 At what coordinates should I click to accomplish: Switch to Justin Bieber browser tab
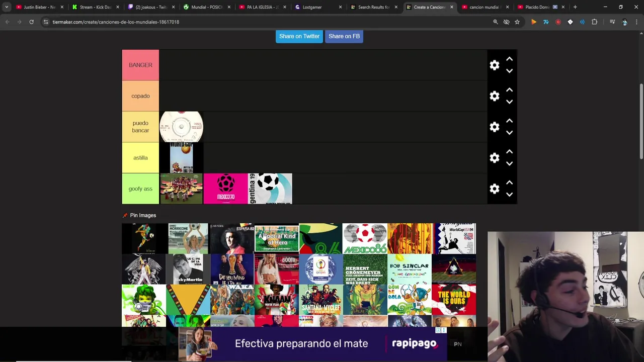(38, 7)
